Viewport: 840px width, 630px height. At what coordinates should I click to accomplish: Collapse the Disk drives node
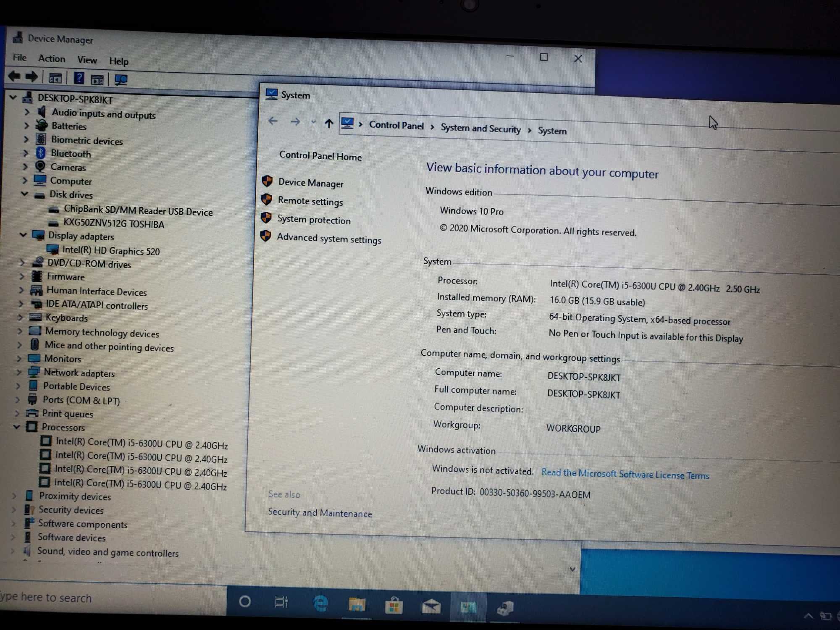[24, 194]
